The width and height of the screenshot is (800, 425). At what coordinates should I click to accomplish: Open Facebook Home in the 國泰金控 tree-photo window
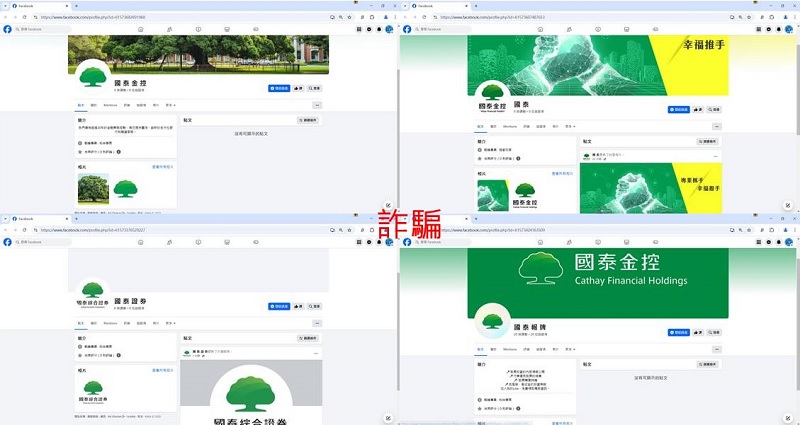point(140,30)
